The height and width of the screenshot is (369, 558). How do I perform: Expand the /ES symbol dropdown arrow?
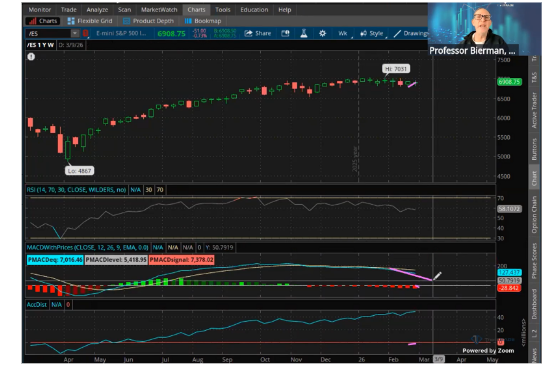click(75, 33)
